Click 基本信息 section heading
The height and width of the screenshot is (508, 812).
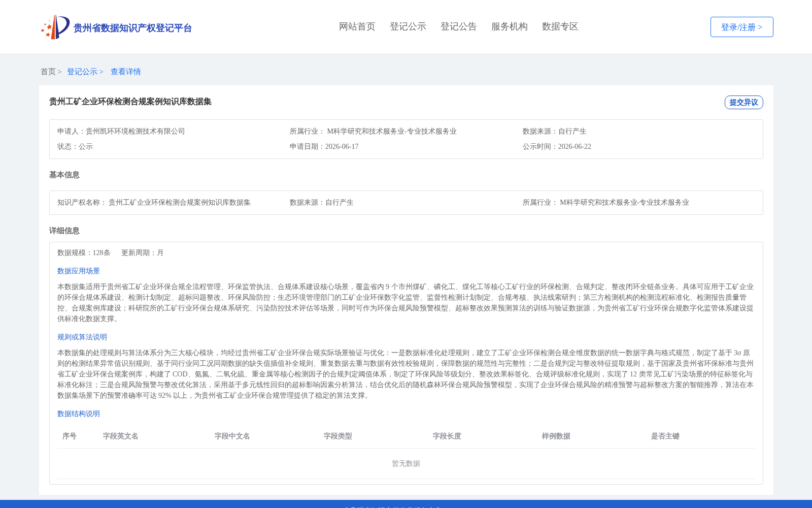coord(64,175)
